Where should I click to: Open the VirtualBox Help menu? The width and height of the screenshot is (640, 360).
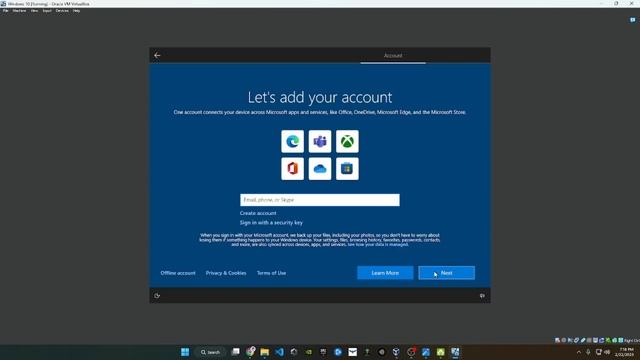point(76,11)
